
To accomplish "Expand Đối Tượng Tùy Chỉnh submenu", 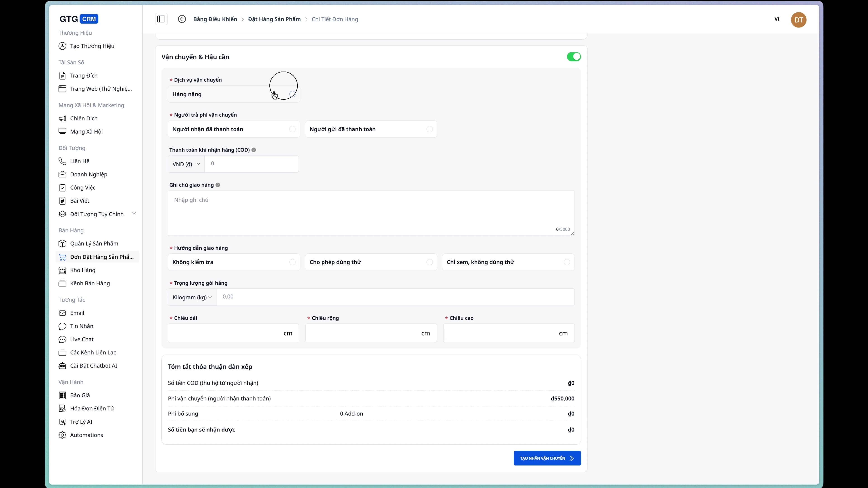I will pyautogui.click(x=134, y=213).
